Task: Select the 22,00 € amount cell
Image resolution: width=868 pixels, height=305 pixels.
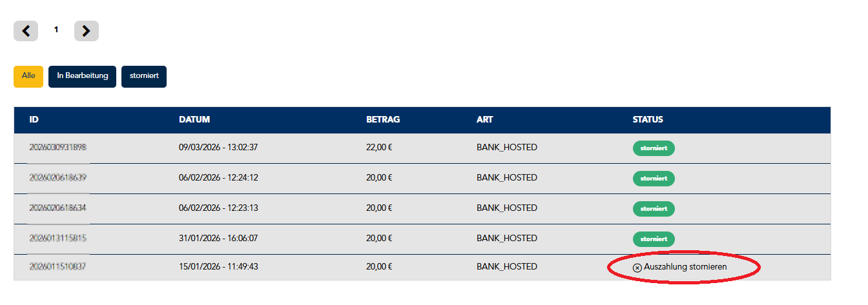Action: pyautogui.click(x=379, y=148)
